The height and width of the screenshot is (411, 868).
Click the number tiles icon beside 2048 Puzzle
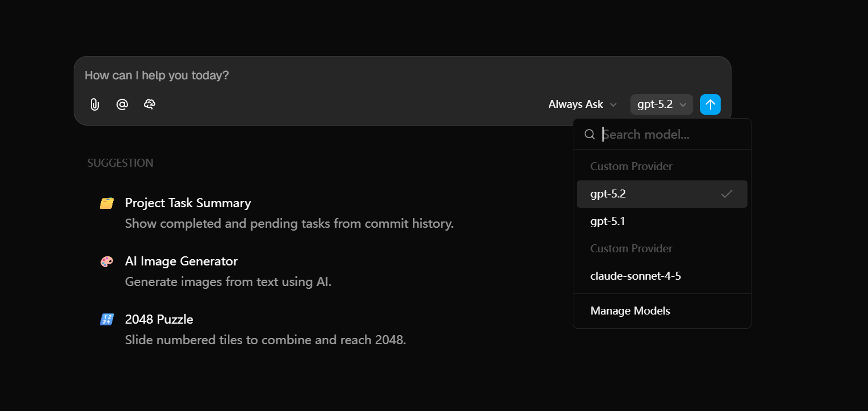tap(107, 320)
